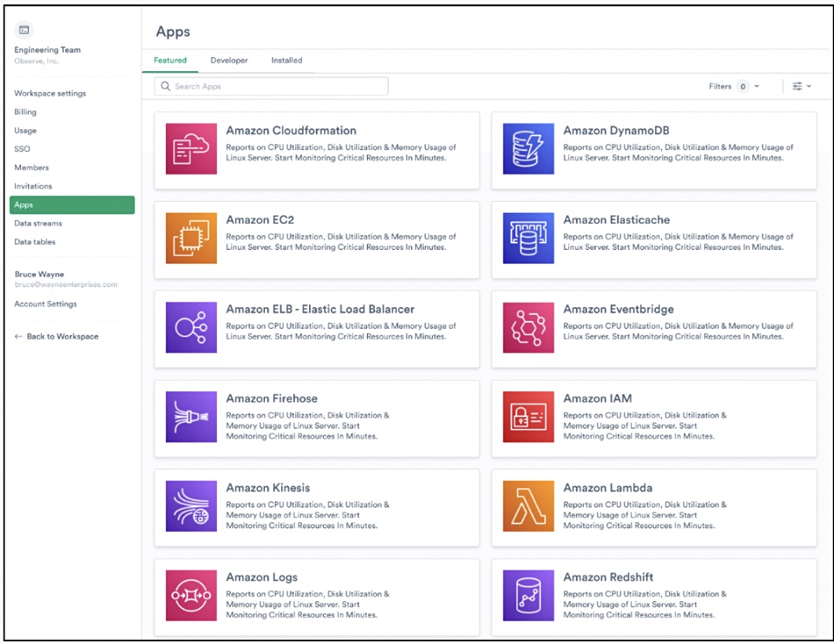Click the Bruce Wayne user name

click(x=40, y=275)
